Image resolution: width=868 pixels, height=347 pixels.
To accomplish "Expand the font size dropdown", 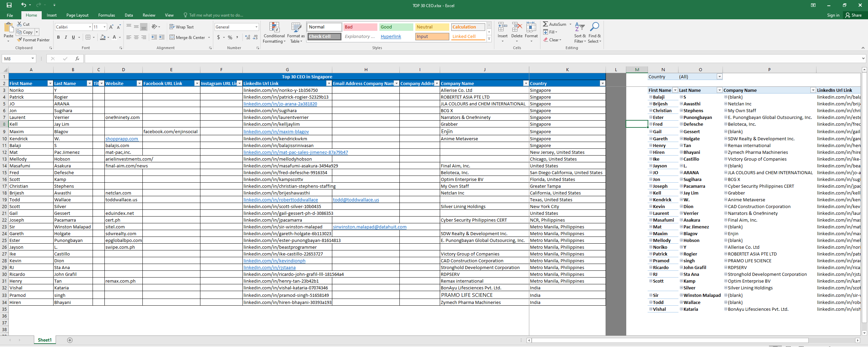I will point(104,27).
